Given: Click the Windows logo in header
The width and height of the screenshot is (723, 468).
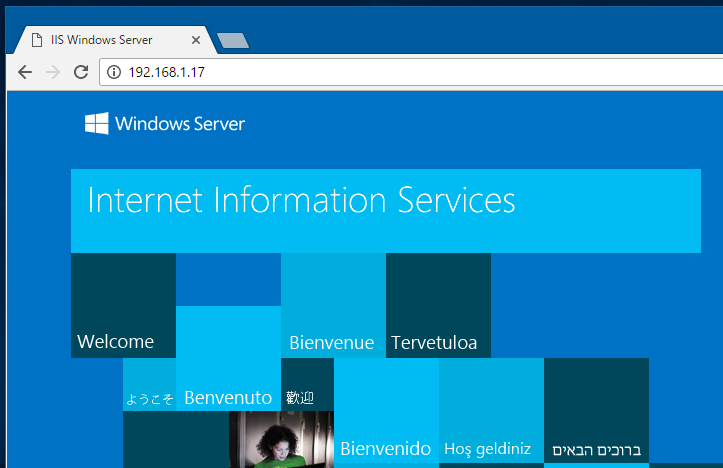Looking at the screenshot, I should click(97, 123).
